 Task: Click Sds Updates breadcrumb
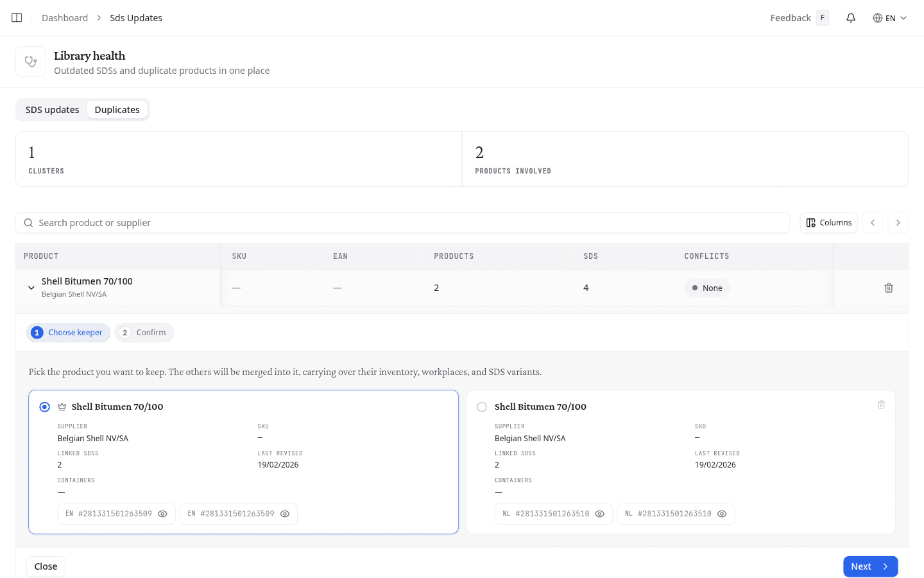click(136, 18)
